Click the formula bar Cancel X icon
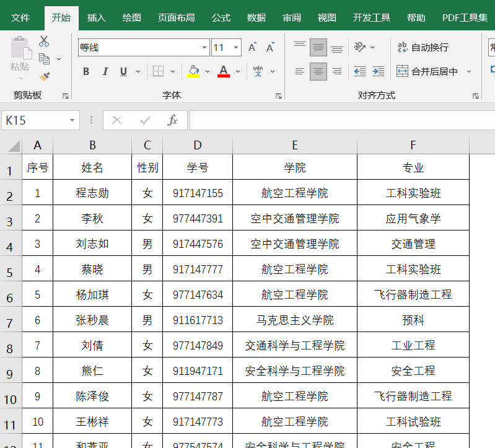Image resolution: width=495 pixels, height=448 pixels. tap(117, 120)
